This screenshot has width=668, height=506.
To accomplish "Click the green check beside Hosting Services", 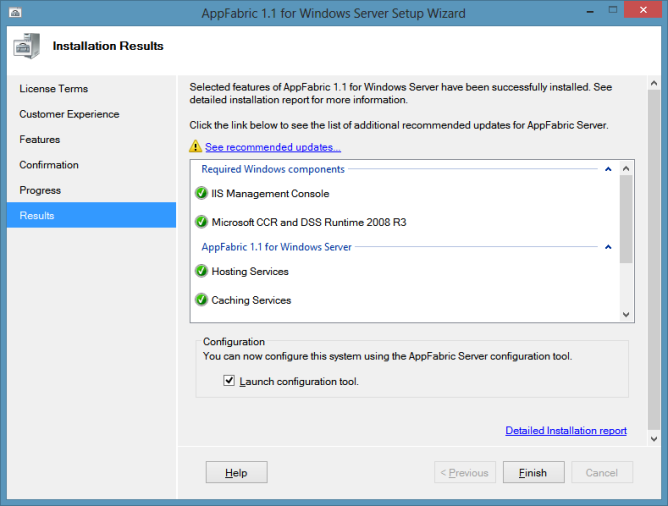I will pyautogui.click(x=202, y=272).
